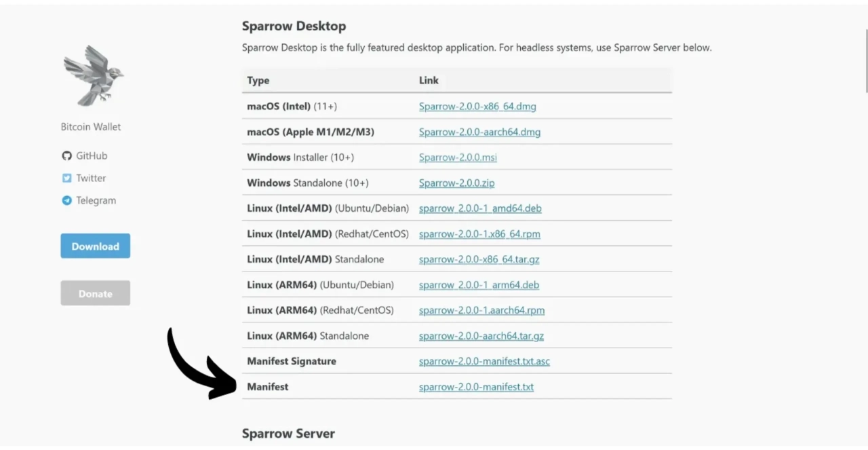This screenshot has height=450, width=868.
Task: Download sparrow-2.0.0-1.x86_64.rpm package
Action: point(479,234)
